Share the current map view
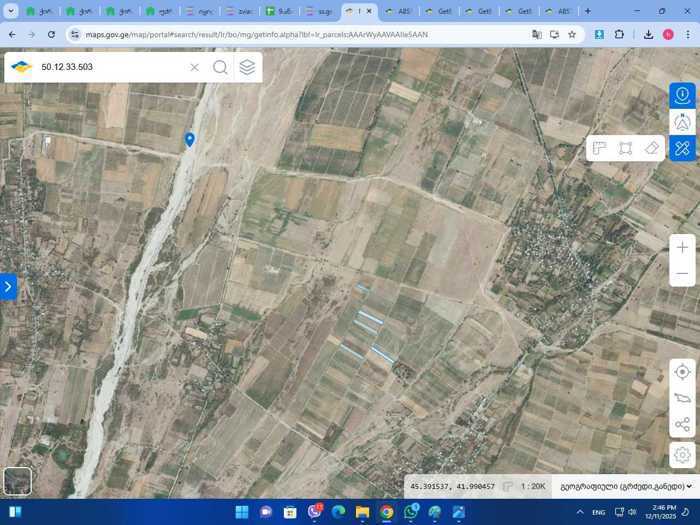Viewport: 700px width, 525px height. point(682,425)
